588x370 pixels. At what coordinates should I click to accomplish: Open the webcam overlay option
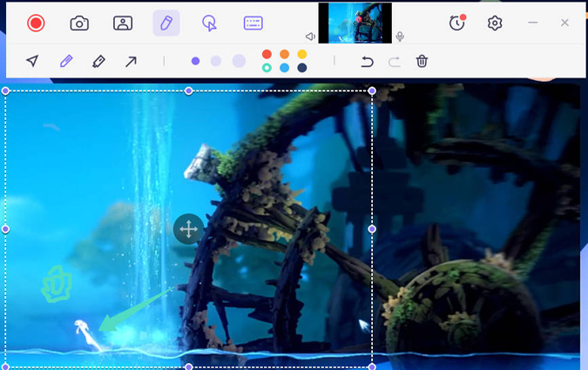(123, 24)
